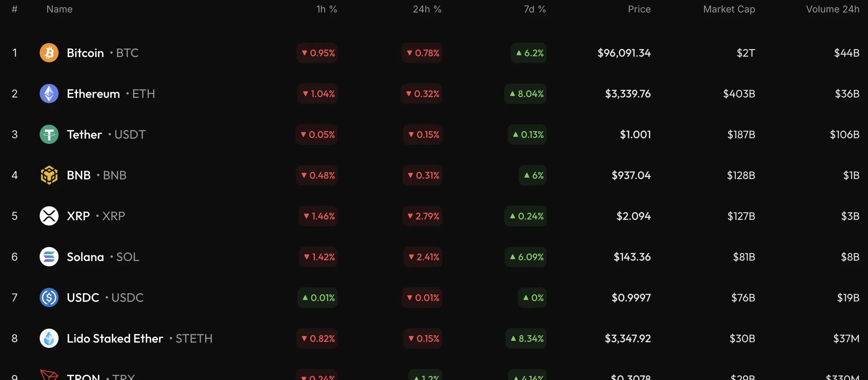Click the green Tether logo icon

49,134
